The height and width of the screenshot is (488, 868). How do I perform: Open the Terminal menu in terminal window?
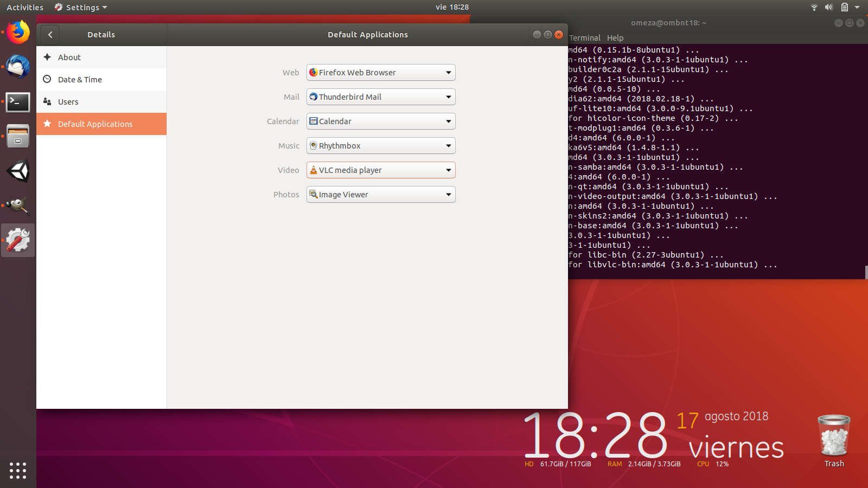[585, 38]
